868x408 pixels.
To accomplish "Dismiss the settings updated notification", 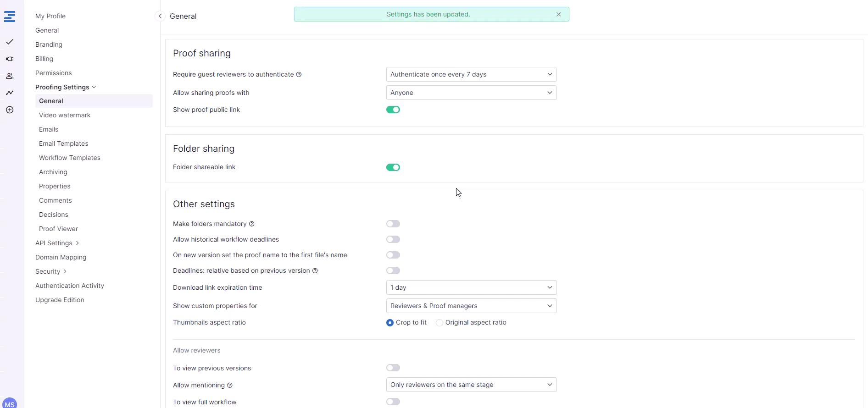I will 558,14.
